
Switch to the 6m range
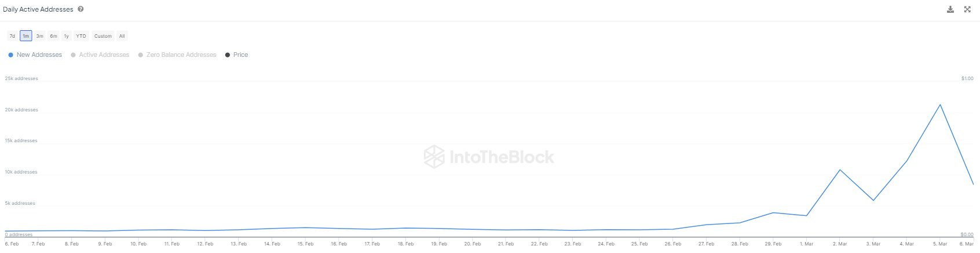[x=53, y=36]
